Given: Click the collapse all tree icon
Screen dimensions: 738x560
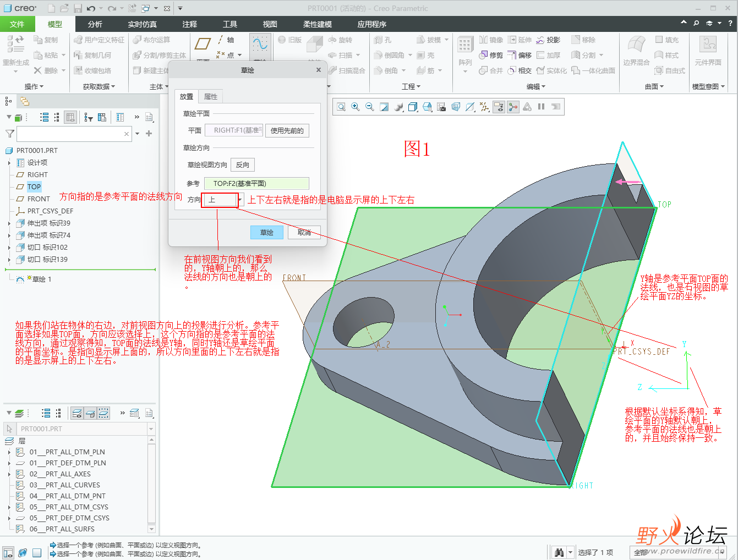Looking at the screenshot, I should (57, 117).
